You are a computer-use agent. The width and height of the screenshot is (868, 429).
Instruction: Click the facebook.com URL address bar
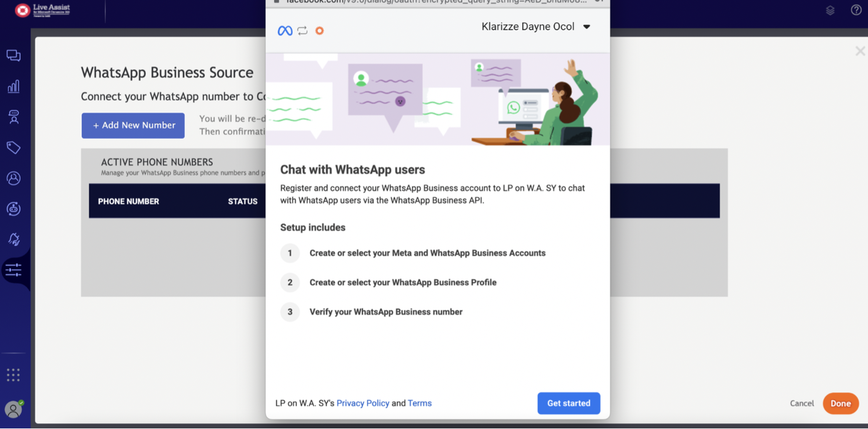pos(436,2)
